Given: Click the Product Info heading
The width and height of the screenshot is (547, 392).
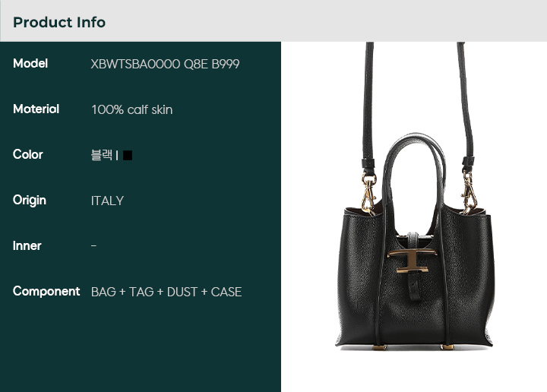Looking at the screenshot, I should 59,22.
